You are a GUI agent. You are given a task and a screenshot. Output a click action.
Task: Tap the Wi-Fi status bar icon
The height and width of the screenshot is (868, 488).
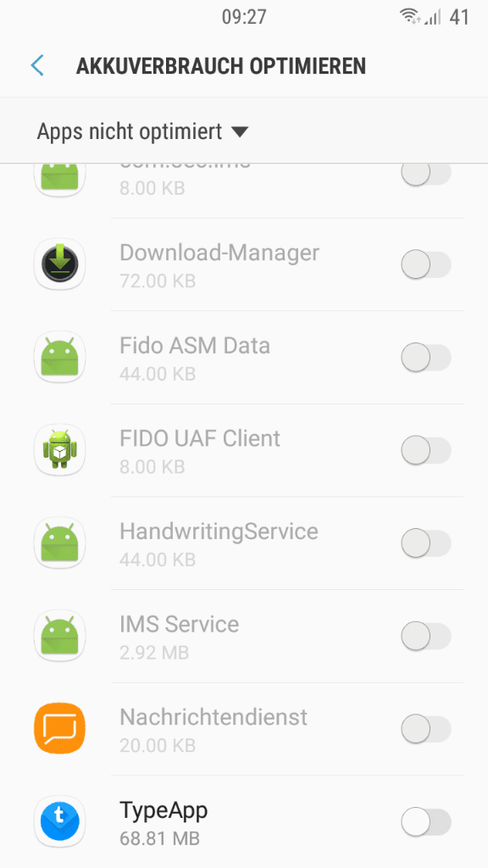(410, 17)
